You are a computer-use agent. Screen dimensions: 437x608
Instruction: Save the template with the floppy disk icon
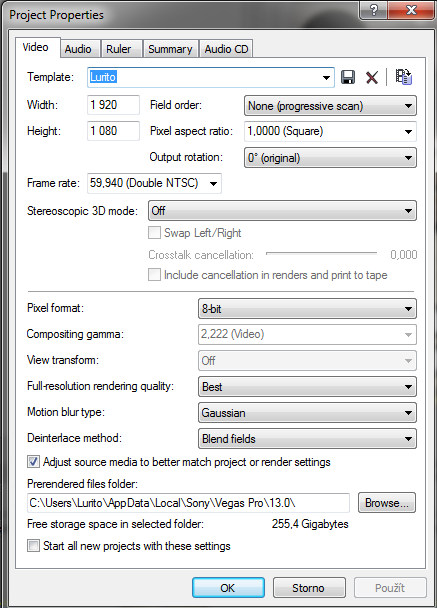pos(348,77)
